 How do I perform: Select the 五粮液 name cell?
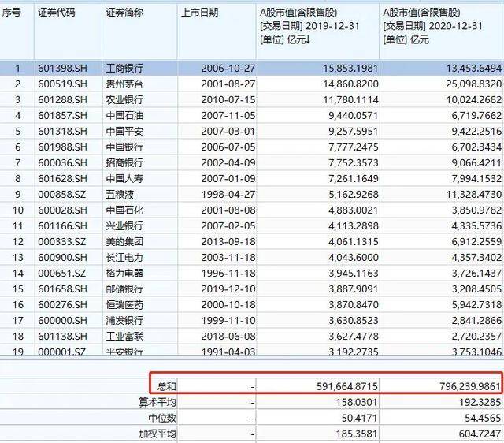[120, 195]
